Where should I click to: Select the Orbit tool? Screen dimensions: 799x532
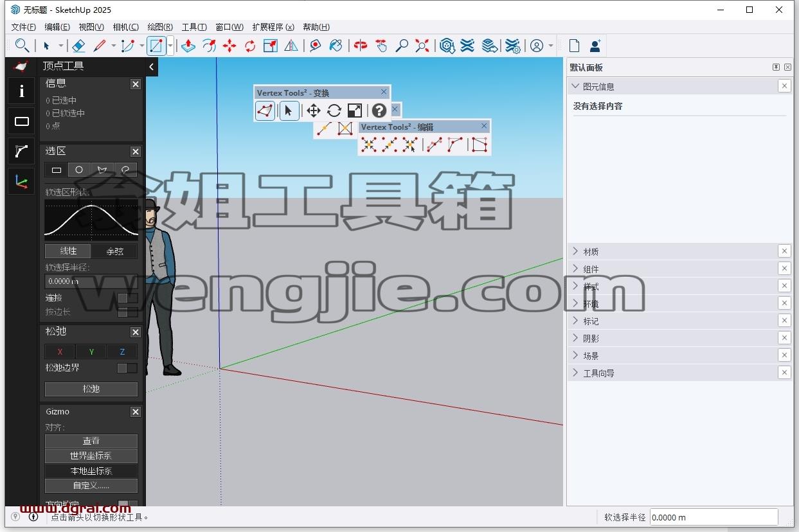pos(361,46)
